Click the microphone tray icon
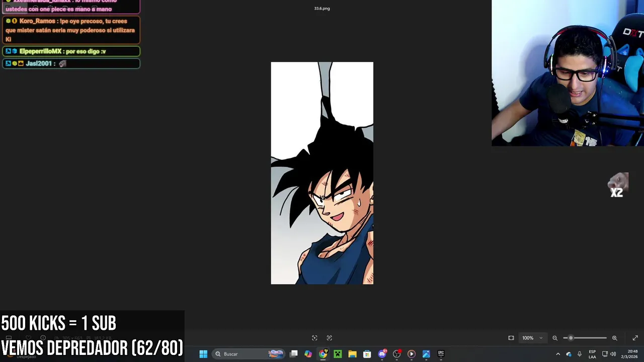Image resolution: width=644 pixels, height=362 pixels. [x=580, y=354]
